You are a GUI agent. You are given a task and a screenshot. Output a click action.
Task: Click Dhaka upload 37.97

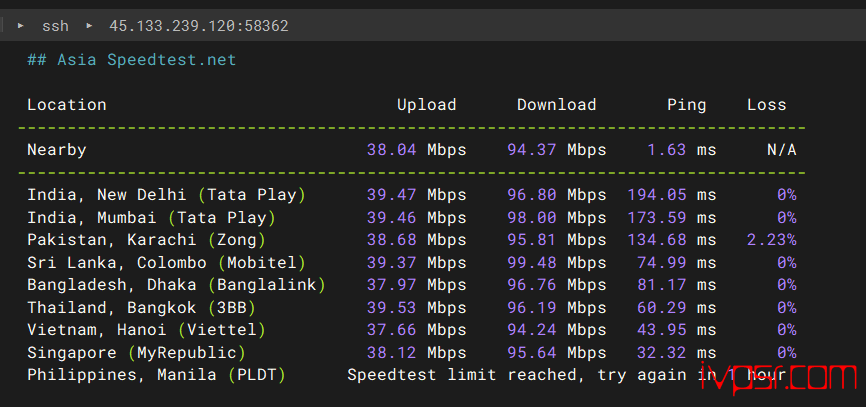pyautogui.click(x=392, y=285)
